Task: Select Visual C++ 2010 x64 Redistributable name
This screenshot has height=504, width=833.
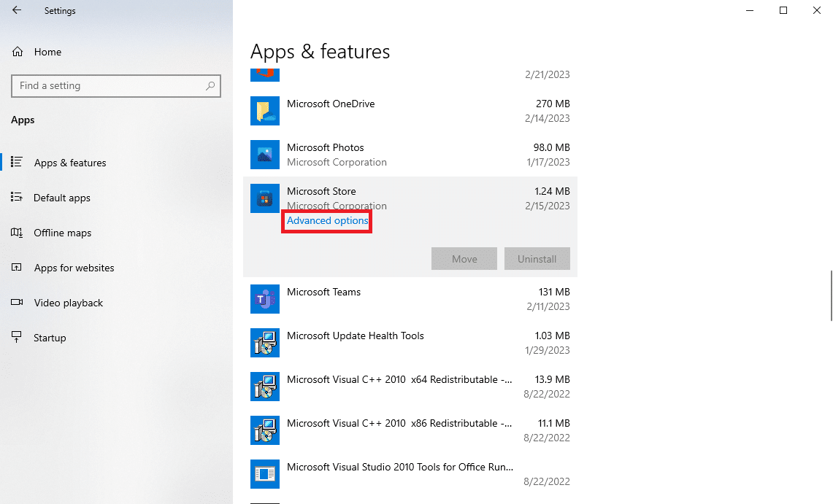Action: click(399, 379)
